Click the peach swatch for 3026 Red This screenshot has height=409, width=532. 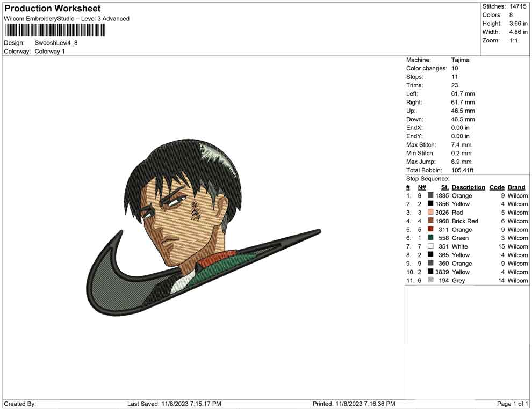point(430,212)
